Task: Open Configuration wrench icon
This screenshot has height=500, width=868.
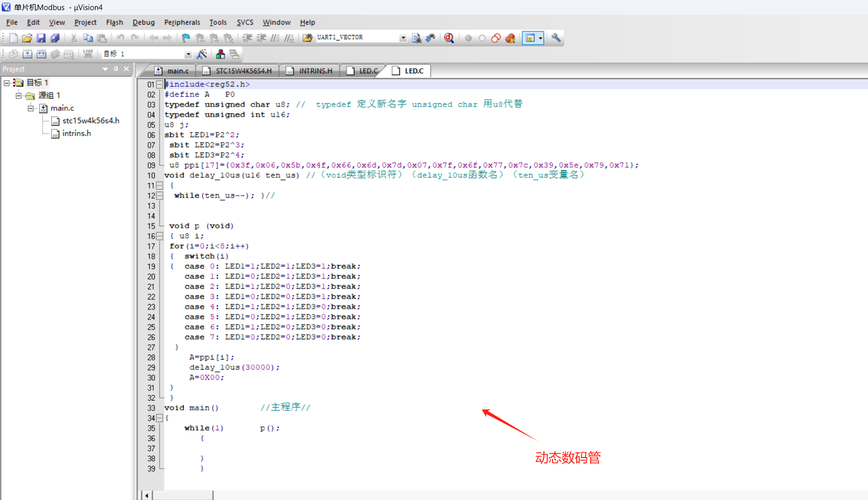Action: (x=556, y=38)
